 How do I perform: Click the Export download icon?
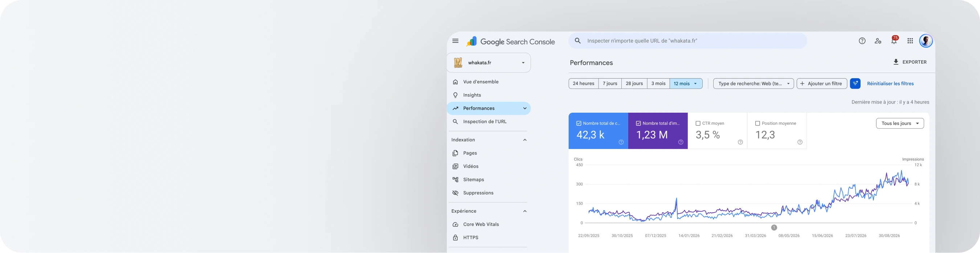click(x=896, y=62)
